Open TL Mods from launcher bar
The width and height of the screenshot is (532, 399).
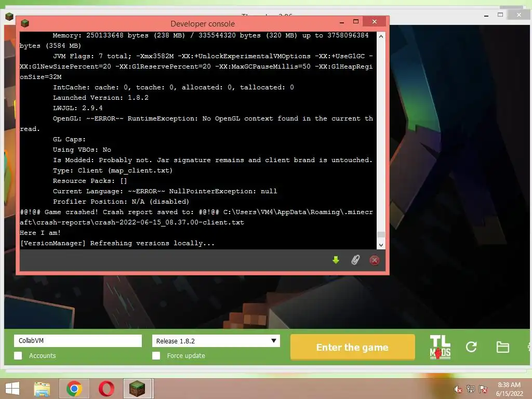click(440, 347)
